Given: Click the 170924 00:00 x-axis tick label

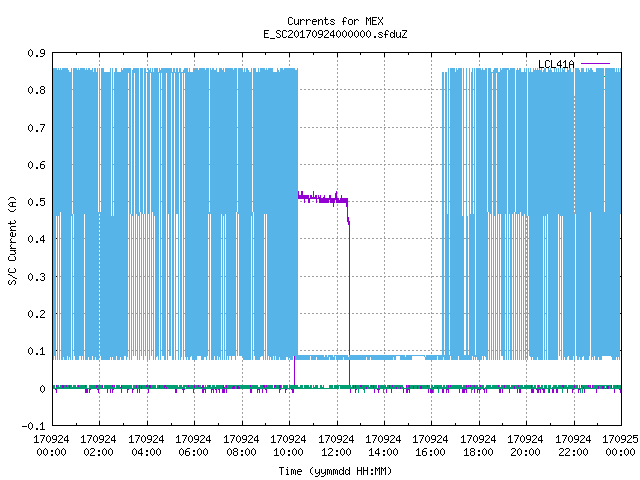Looking at the screenshot, I should coord(51,446).
